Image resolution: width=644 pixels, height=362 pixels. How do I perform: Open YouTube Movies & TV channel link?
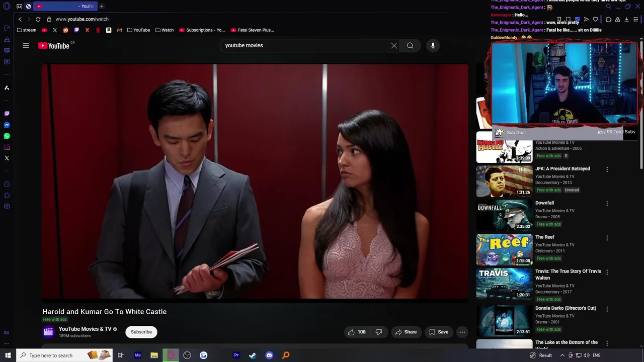pos(85,329)
